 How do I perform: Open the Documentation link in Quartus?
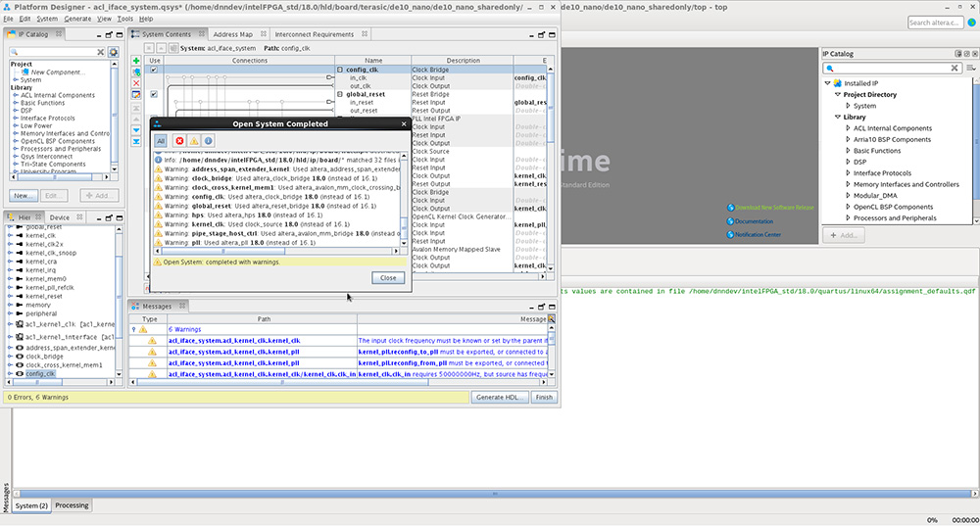pyautogui.click(x=754, y=221)
